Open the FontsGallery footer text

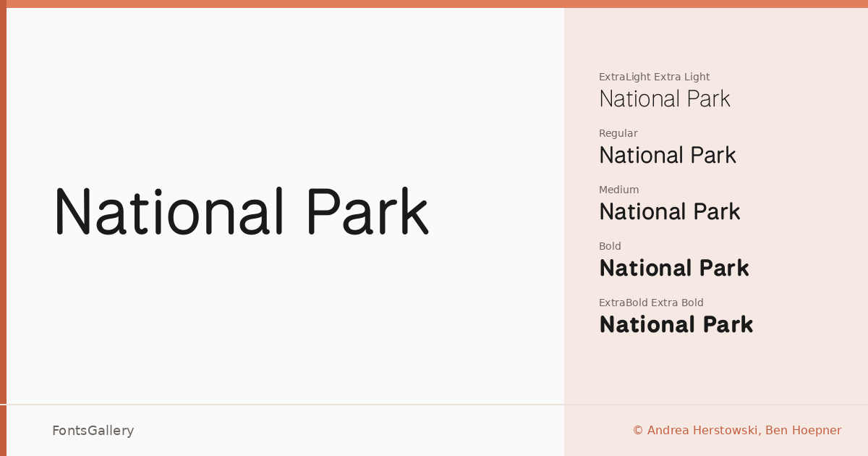click(93, 431)
